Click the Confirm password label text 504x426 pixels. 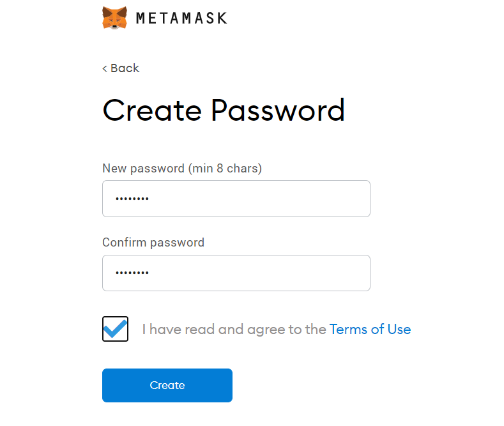153,243
